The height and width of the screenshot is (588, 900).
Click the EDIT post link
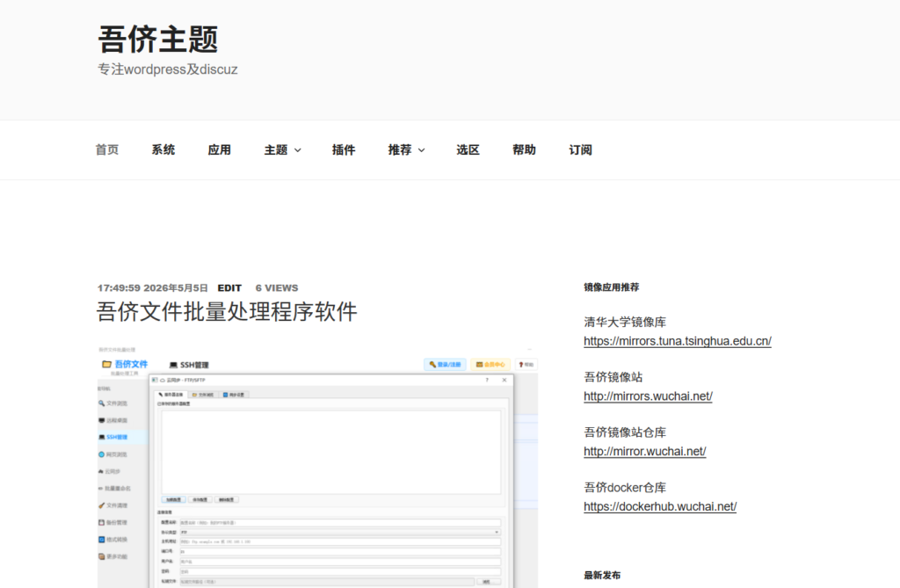pos(229,287)
